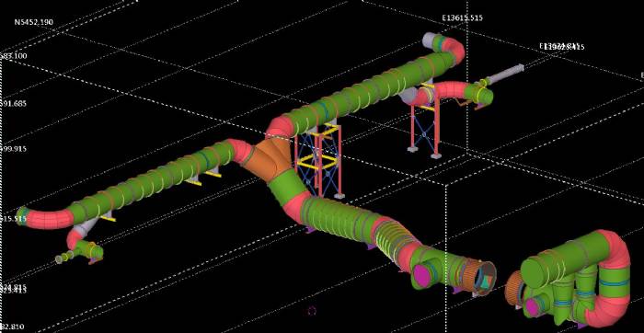Click the magenta cap on detached right assembly
The image size is (644, 333).
coord(533,307)
